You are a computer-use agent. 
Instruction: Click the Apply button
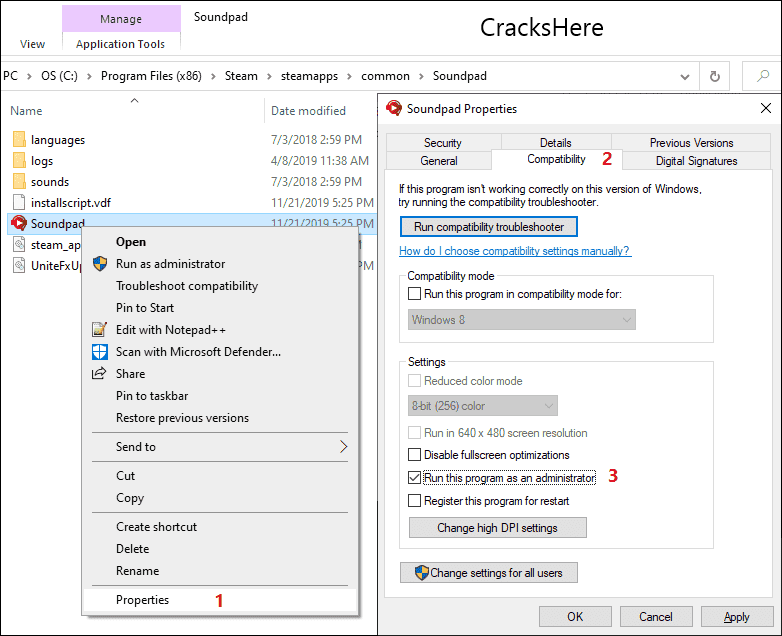[x=737, y=617]
